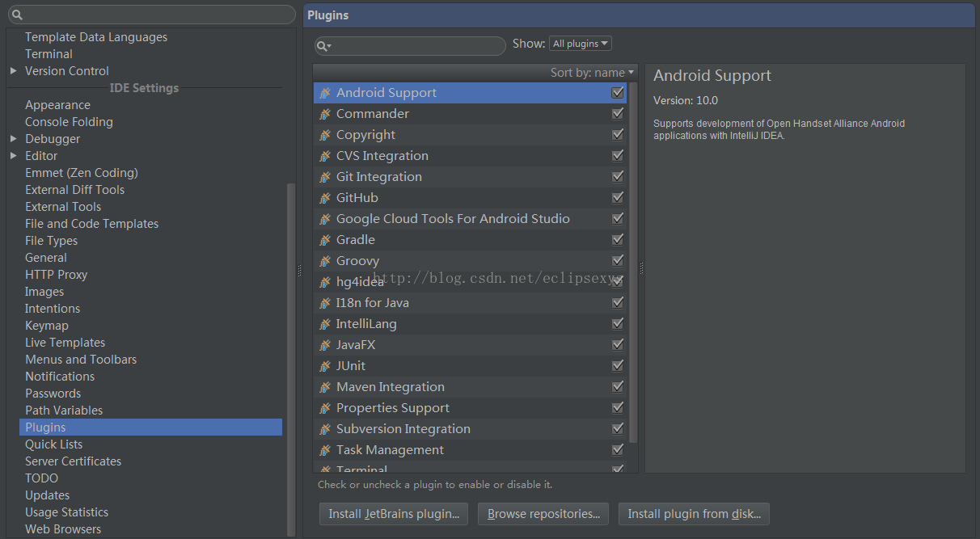The width and height of the screenshot is (980, 539).
Task: Click the Properties Support plugin icon
Action: click(325, 408)
